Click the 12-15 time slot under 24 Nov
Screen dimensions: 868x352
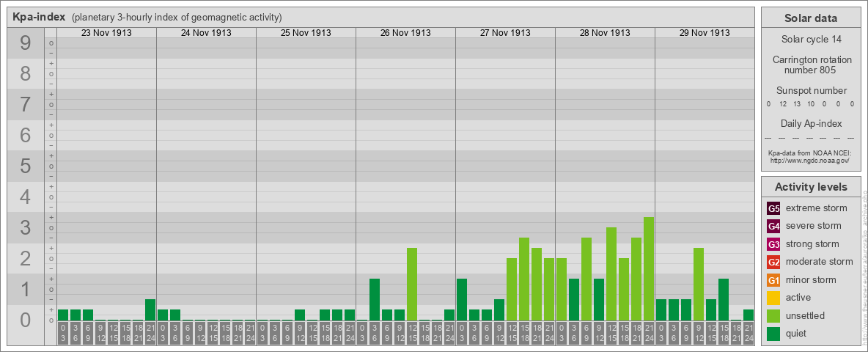point(213,334)
